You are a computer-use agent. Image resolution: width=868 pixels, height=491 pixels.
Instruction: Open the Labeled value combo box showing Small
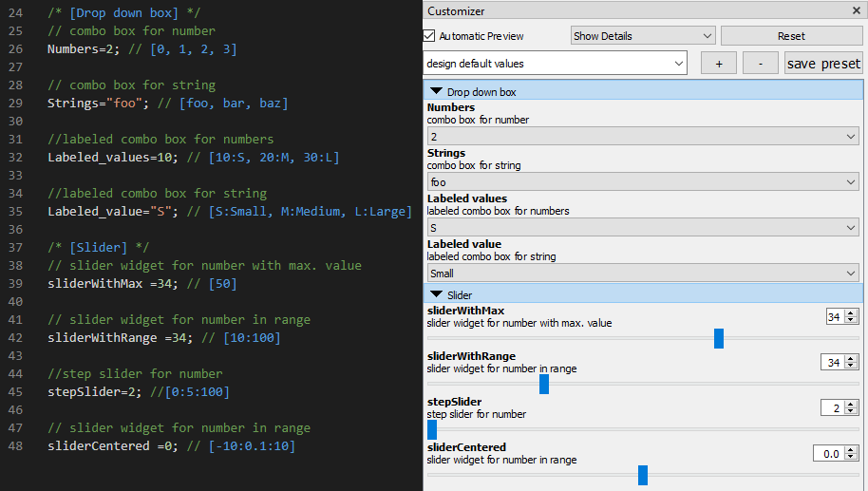click(x=643, y=273)
